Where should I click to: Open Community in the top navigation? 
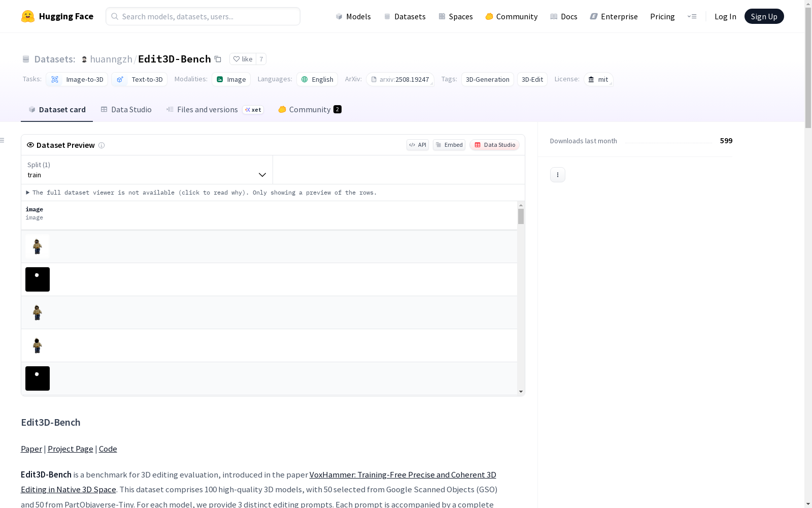512,16
